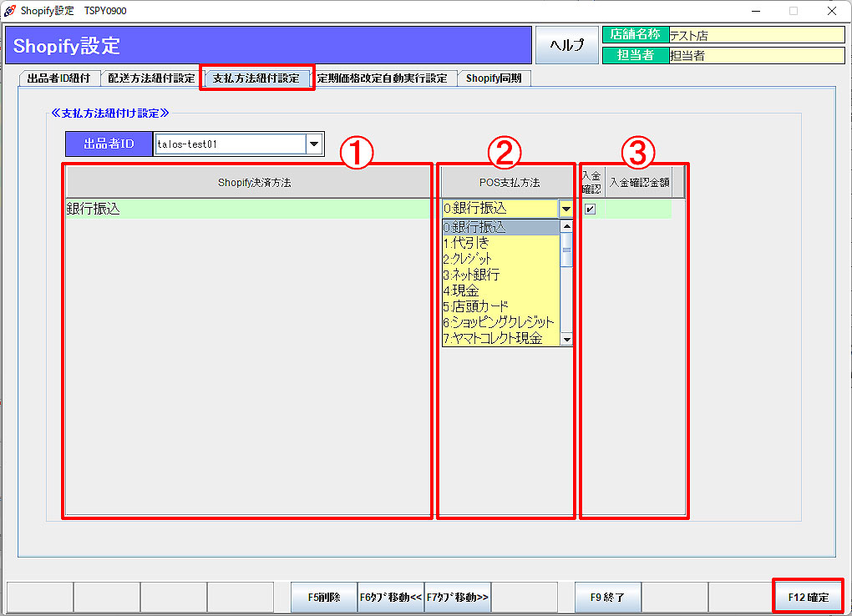Viewport: 852px width, 616px height.
Task: Click the 担当者 field value
Action: click(x=757, y=55)
